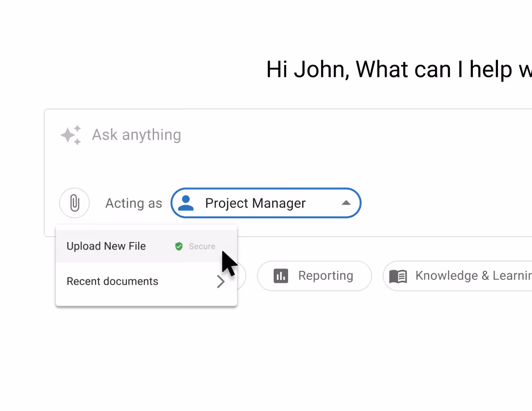The width and height of the screenshot is (532, 411).
Task: Click the green Secure shield icon
Action: pyautogui.click(x=179, y=246)
